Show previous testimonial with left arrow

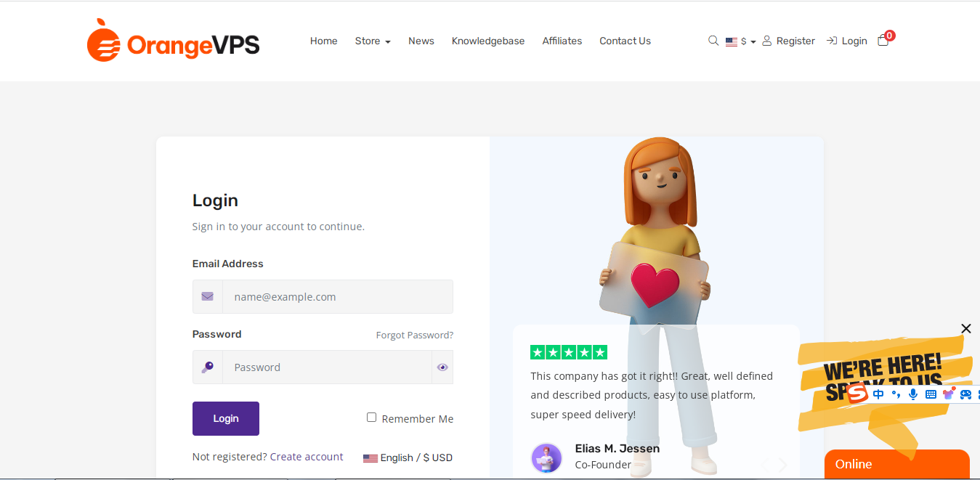(x=764, y=465)
